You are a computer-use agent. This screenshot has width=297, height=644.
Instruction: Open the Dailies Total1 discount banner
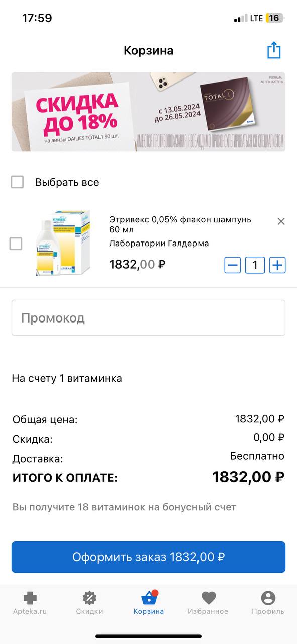pos(148,112)
